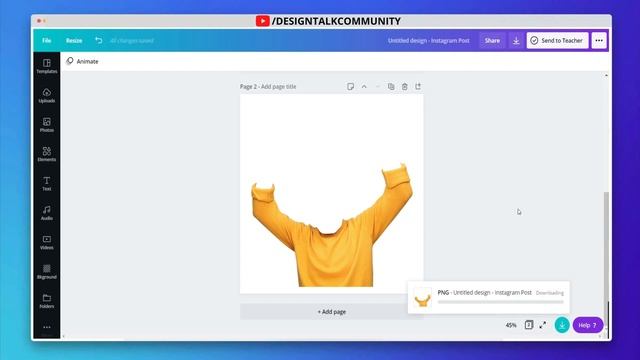Click the Share button
The width and height of the screenshot is (640, 360).
(492, 40)
